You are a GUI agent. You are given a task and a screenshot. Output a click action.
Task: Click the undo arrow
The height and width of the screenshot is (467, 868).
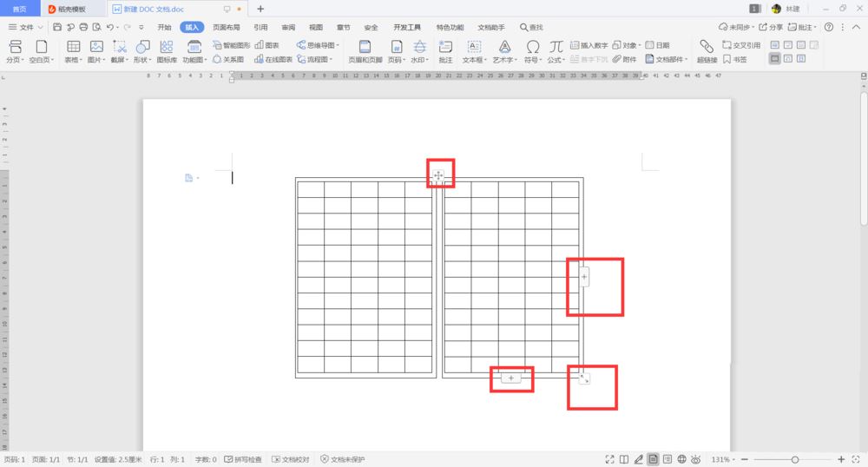(110, 27)
